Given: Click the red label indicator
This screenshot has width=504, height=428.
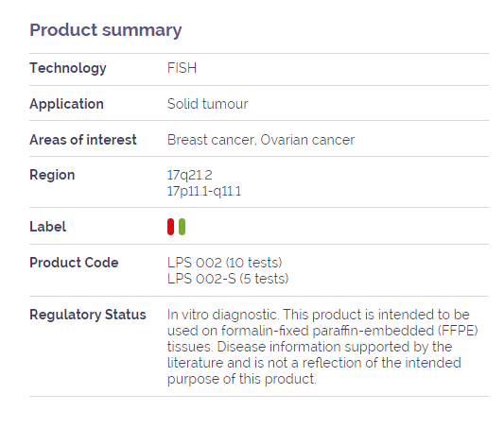Looking at the screenshot, I should (170, 227).
